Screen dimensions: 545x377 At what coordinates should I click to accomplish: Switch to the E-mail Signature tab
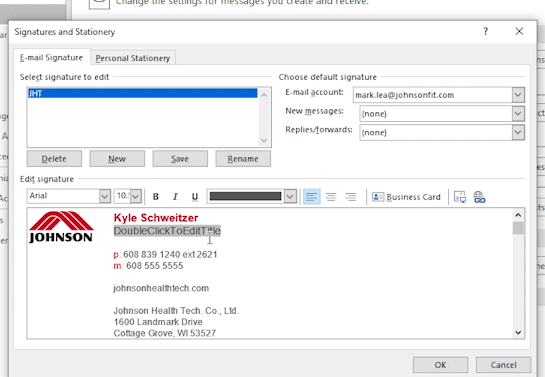point(51,58)
